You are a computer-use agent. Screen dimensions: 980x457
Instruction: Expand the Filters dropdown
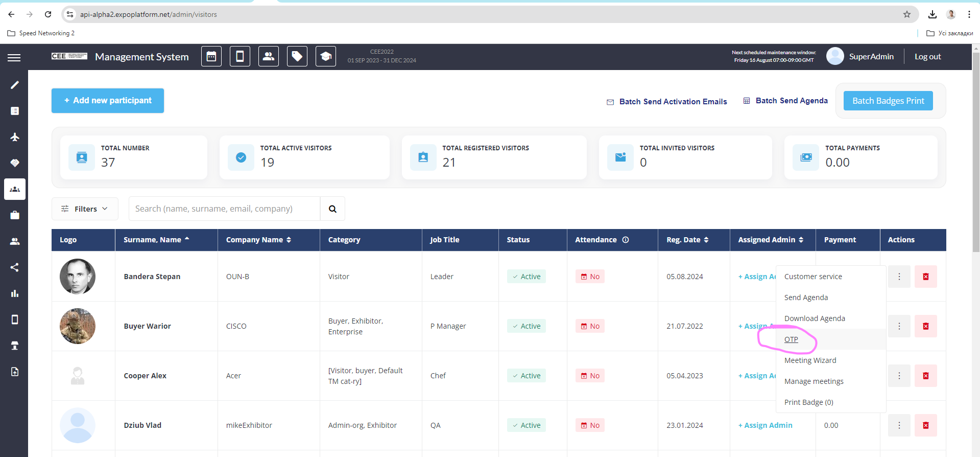click(85, 209)
